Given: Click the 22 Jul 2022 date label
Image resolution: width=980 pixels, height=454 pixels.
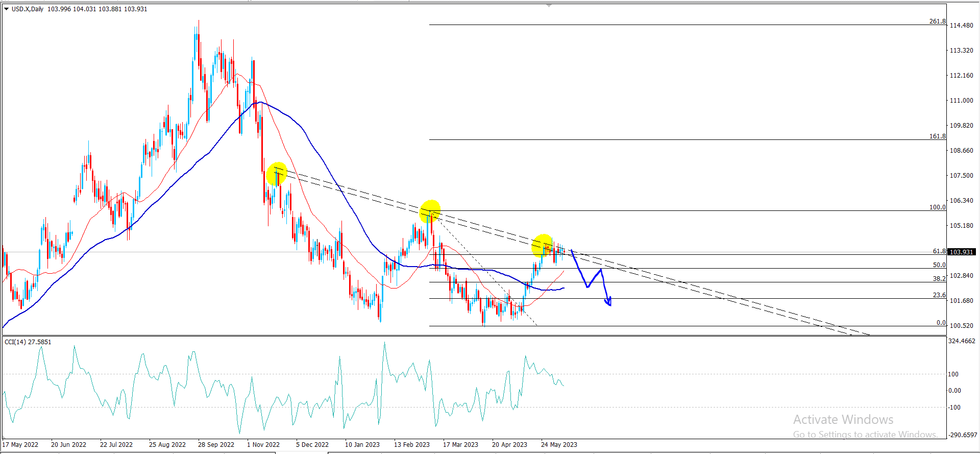Looking at the screenshot, I should point(116,445).
